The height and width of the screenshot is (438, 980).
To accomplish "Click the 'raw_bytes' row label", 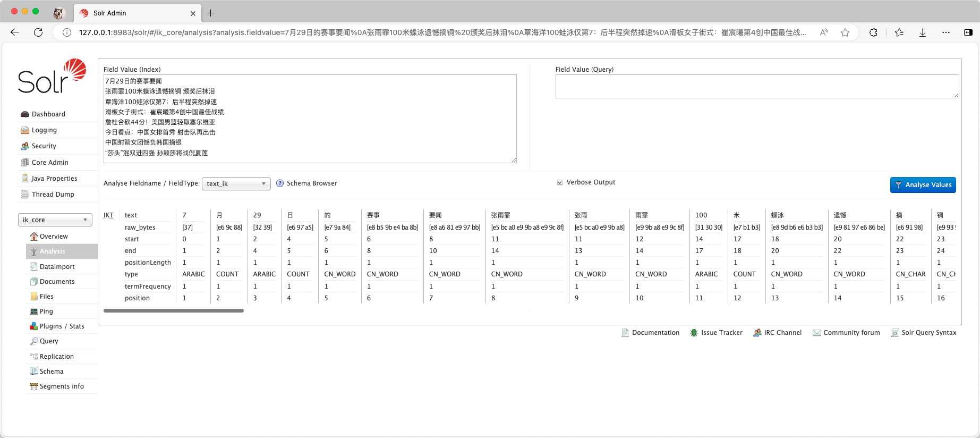I will click(x=140, y=228).
